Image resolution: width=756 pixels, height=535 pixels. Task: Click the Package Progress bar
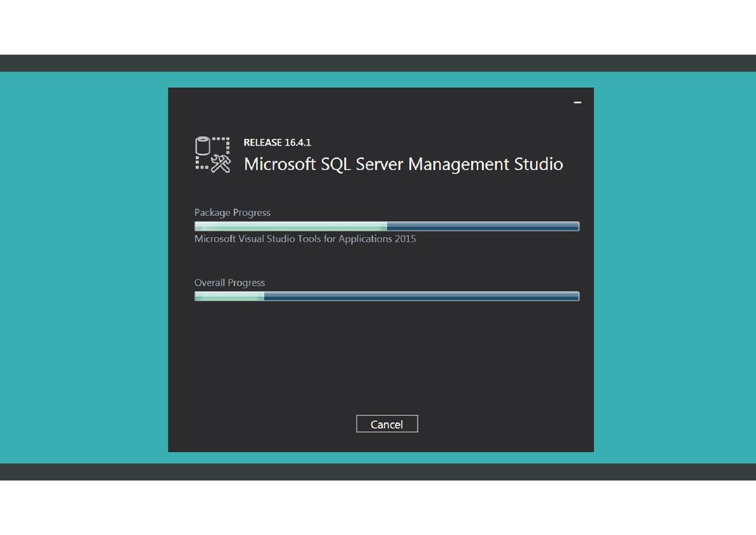tap(387, 226)
